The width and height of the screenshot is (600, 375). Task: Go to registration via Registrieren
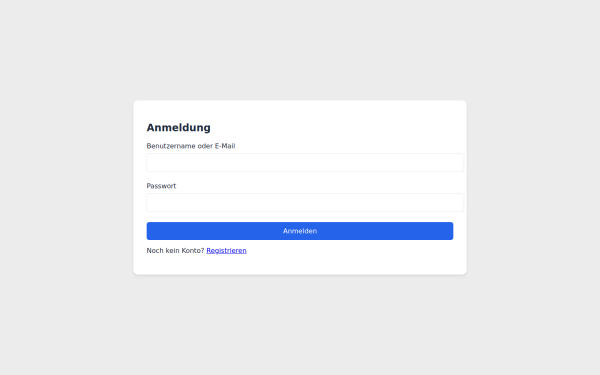pos(226,251)
